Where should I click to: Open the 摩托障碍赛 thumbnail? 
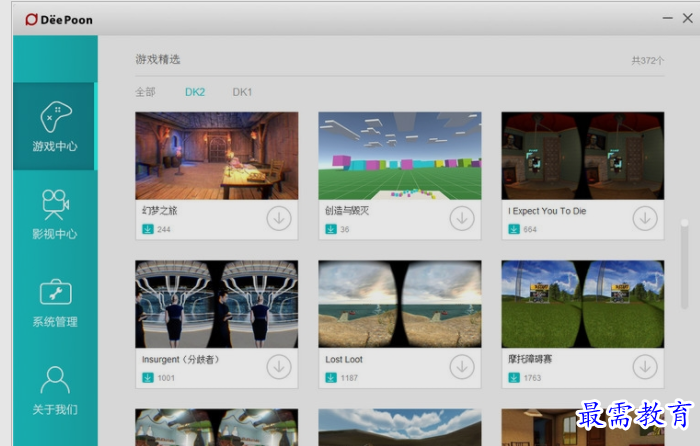[583, 304]
